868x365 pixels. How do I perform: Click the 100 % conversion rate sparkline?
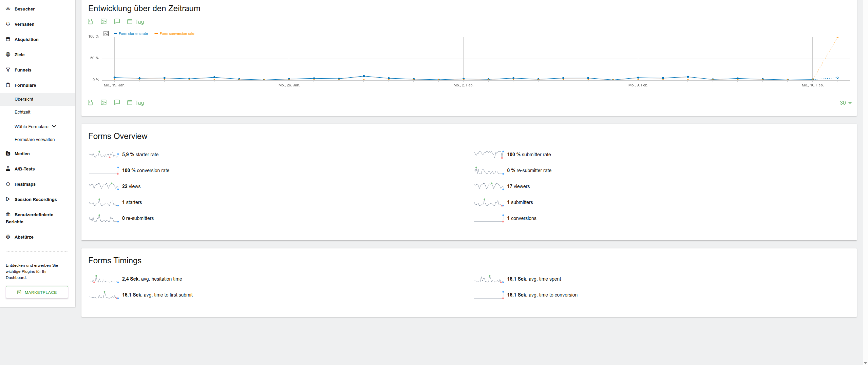pyautogui.click(x=103, y=170)
